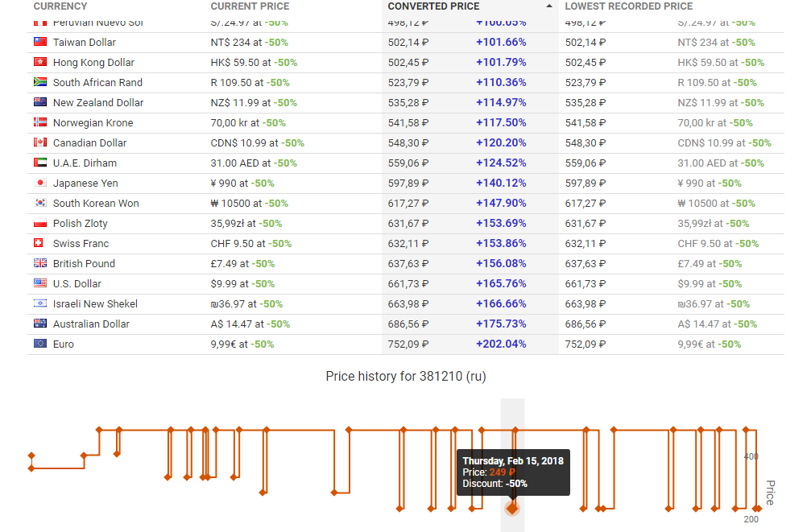Sort by the CURRENCY column header
Screen dimensions: 811x532
(x=60, y=6)
